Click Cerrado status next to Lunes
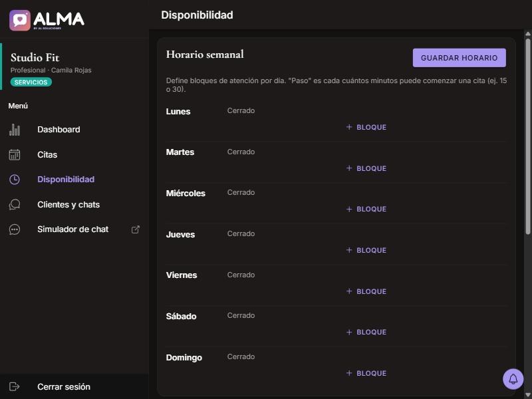532x399 pixels. click(241, 110)
